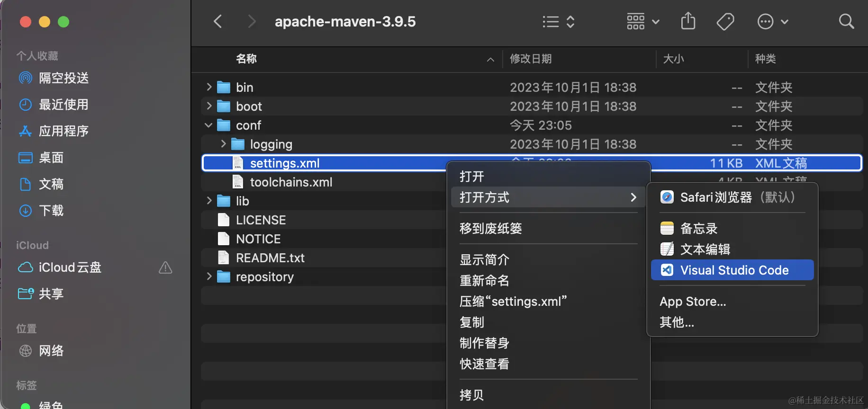Open with 文本编辑 app
This screenshot has width=868, height=409.
pos(732,249)
